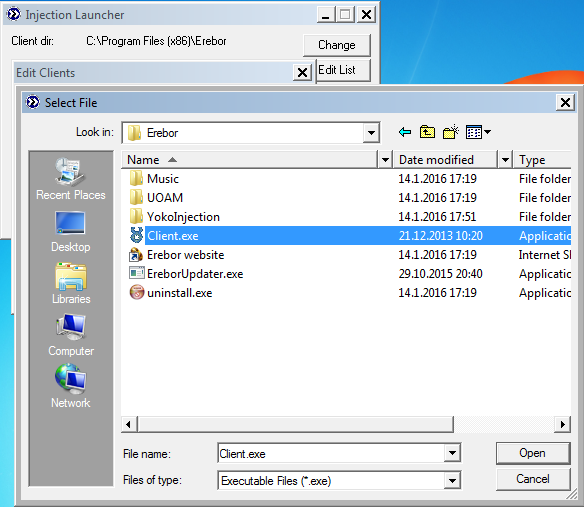
Task: Select the Client.exe file name
Action: tap(173, 236)
